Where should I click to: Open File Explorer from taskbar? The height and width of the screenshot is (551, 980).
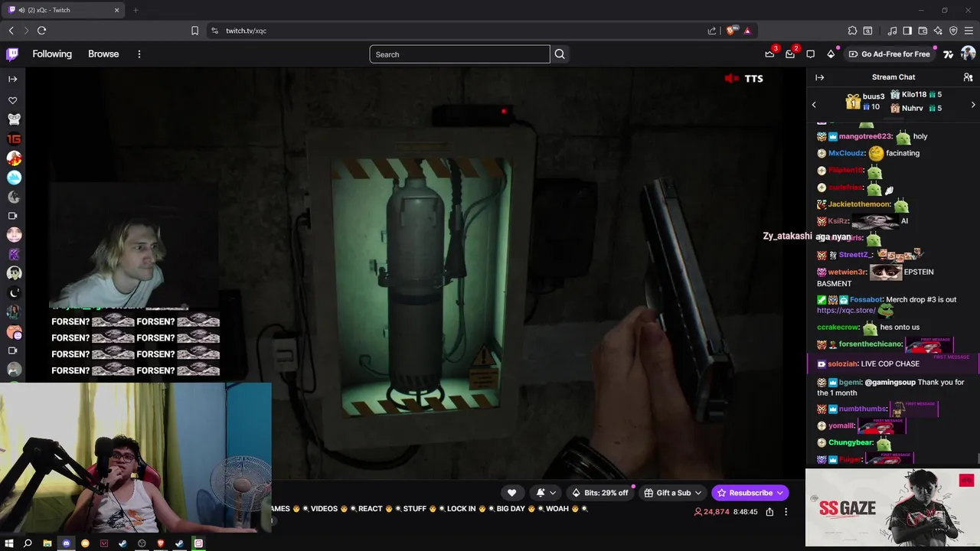click(47, 543)
